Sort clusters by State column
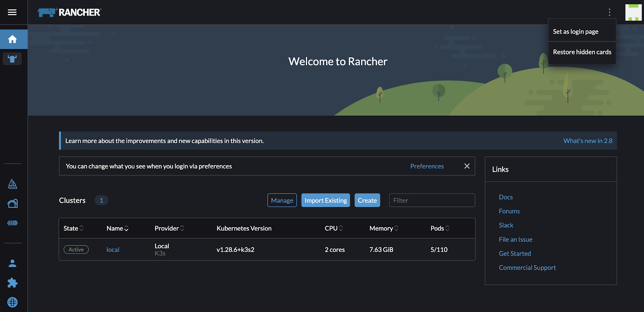644x312 pixels. pos(74,228)
